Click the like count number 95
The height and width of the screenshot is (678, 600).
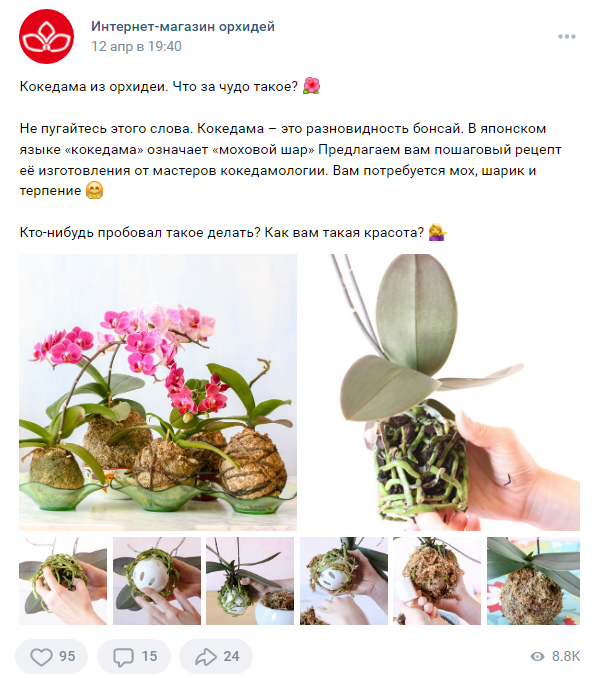(67, 656)
